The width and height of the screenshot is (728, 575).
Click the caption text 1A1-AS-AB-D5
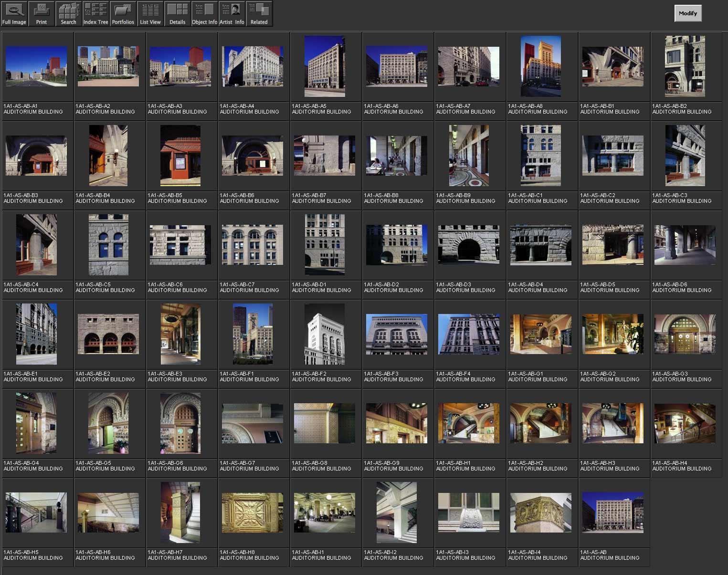tap(598, 284)
